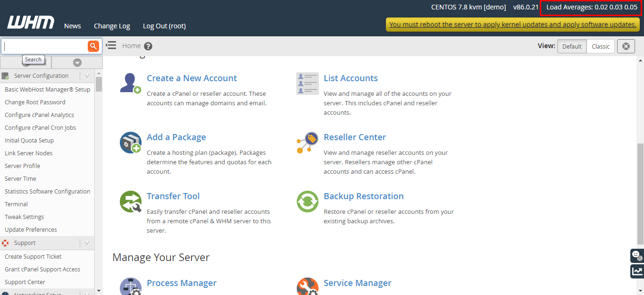This screenshot has height=295, width=644.
Task: Select Create Support Ticket
Action: click(33, 257)
